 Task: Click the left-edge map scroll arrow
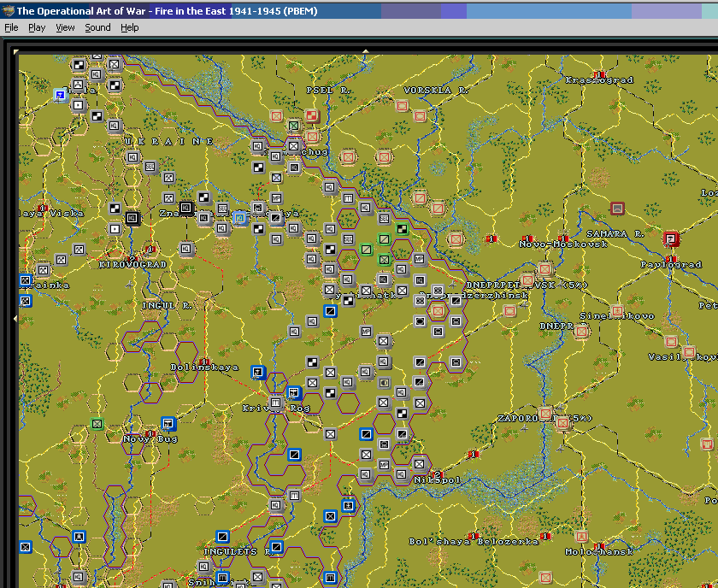click(x=15, y=318)
